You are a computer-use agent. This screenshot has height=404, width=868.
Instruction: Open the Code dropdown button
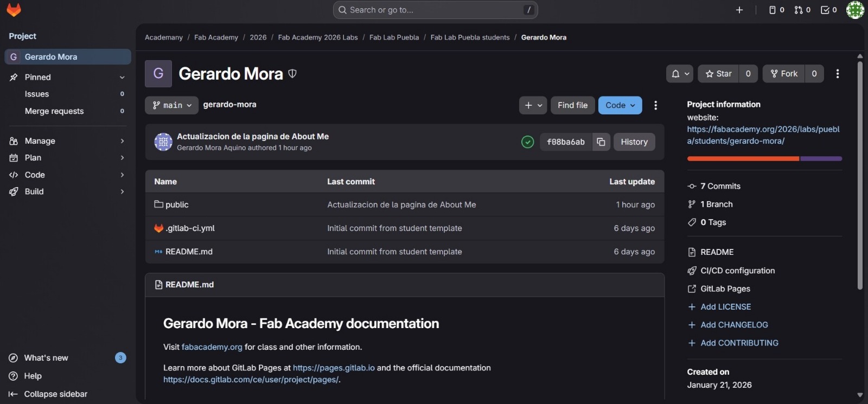620,105
